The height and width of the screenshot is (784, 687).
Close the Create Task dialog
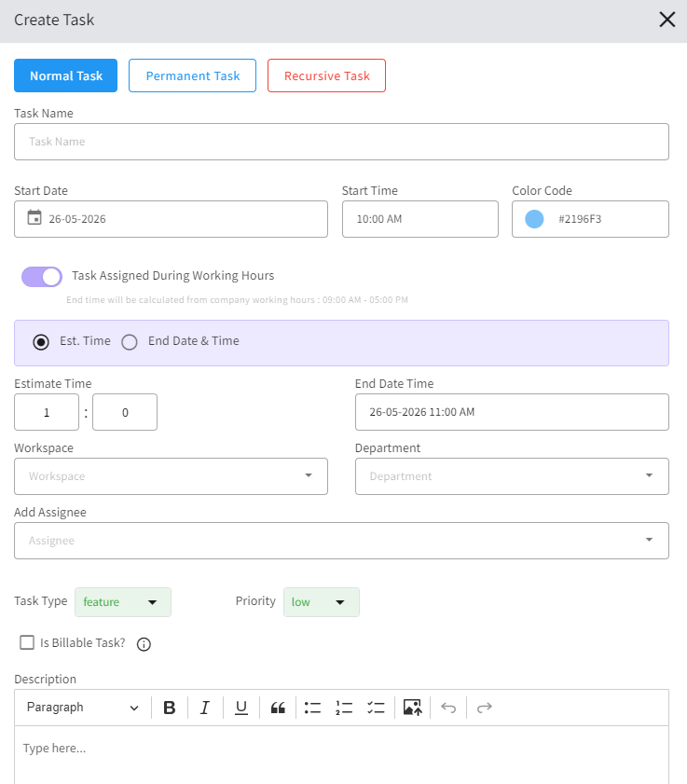click(x=667, y=20)
